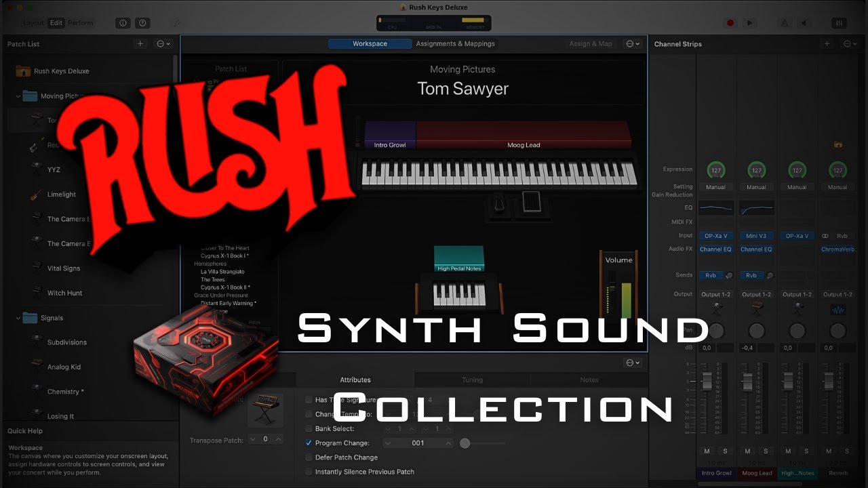The width and height of the screenshot is (868, 488).
Task: Open the patch inspector action menu
Action: [632, 363]
